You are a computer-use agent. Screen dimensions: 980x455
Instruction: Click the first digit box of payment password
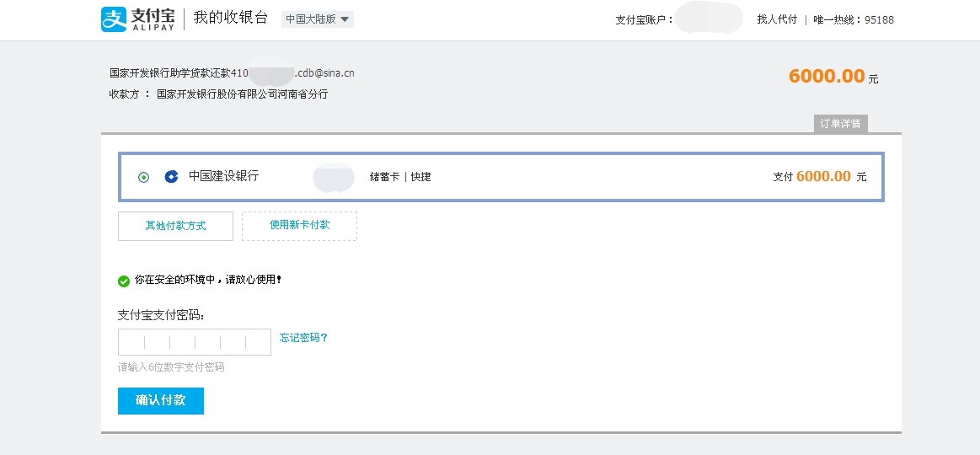(x=132, y=342)
